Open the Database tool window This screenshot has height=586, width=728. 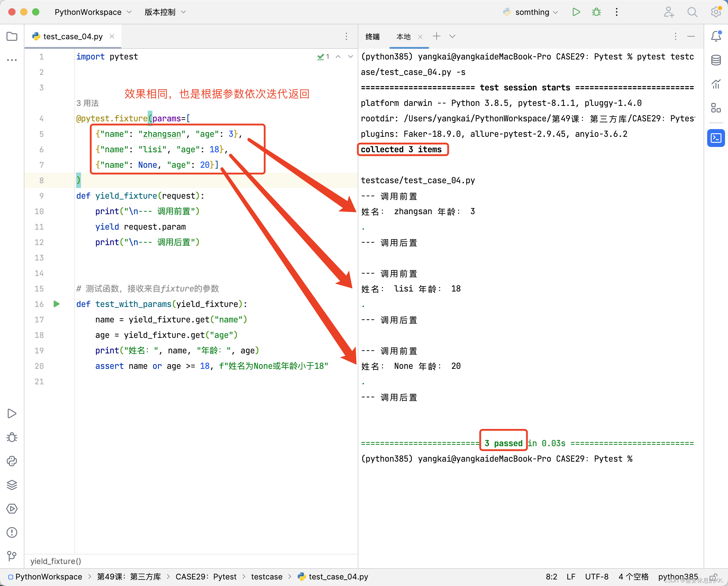tap(715, 60)
